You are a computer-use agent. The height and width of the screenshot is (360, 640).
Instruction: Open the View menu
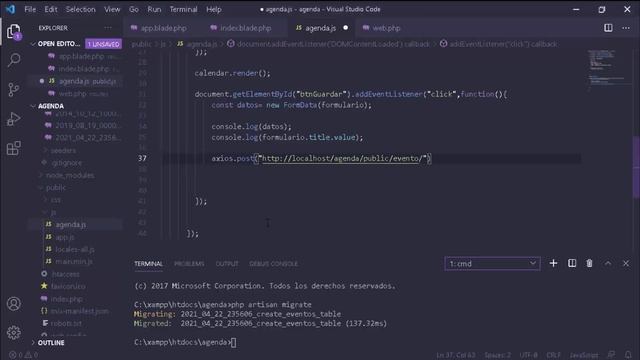[x=112, y=9]
